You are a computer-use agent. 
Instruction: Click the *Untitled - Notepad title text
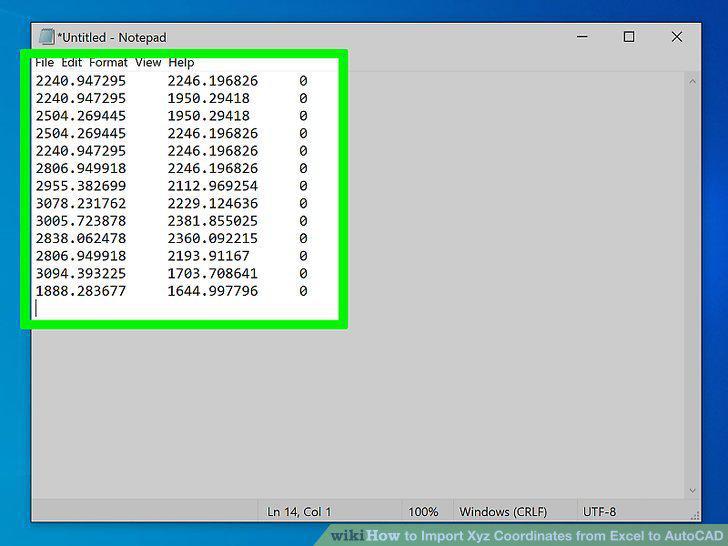(x=112, y=37)
